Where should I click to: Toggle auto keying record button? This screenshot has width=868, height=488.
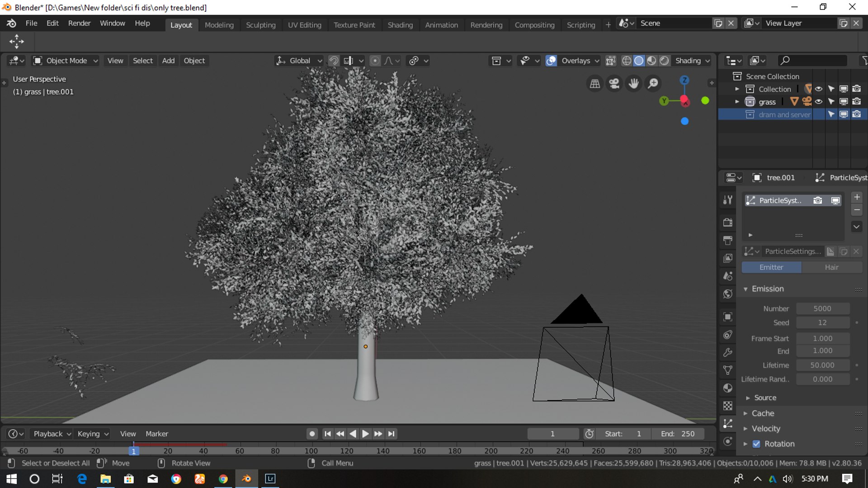click(x=312, y=434)
